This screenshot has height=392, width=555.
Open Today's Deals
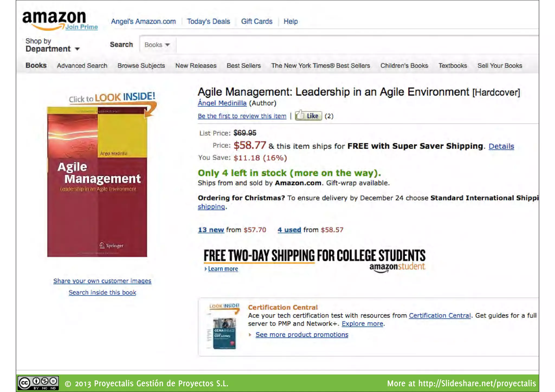click(208, 21)
